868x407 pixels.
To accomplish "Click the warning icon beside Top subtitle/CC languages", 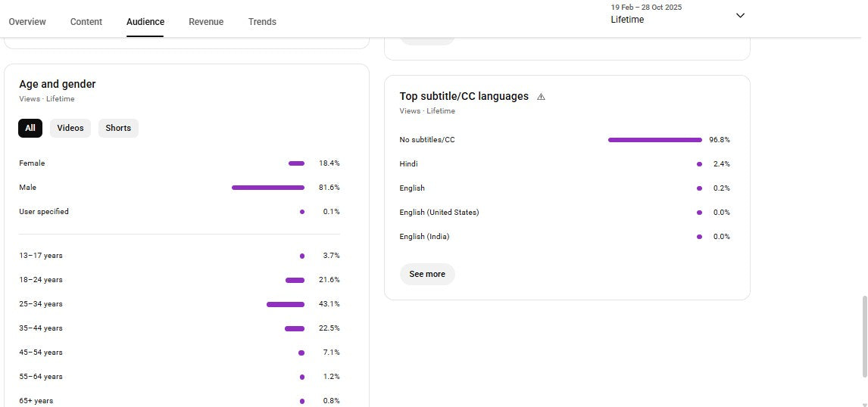I will click(x=541, y=97).
